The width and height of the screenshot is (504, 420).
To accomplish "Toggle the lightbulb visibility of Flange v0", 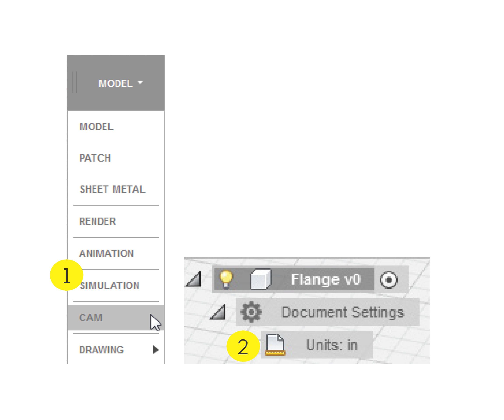I will coord(226,279).
